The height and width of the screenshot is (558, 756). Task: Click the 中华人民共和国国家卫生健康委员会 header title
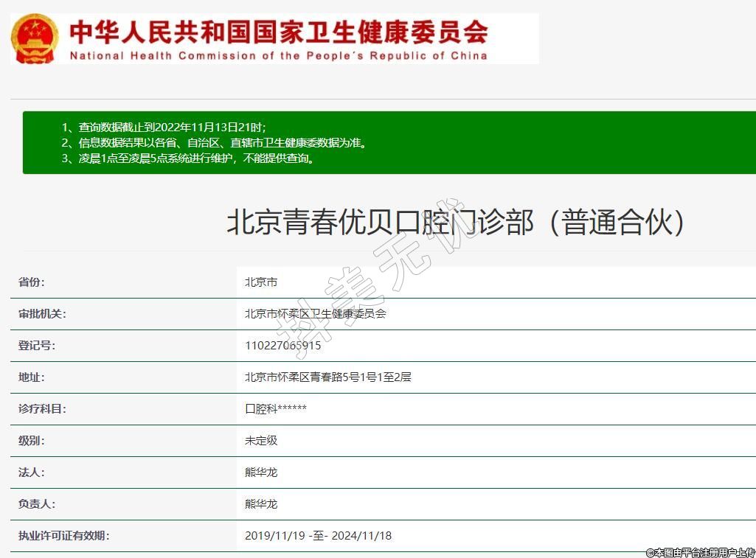click(x=279, y=32)
